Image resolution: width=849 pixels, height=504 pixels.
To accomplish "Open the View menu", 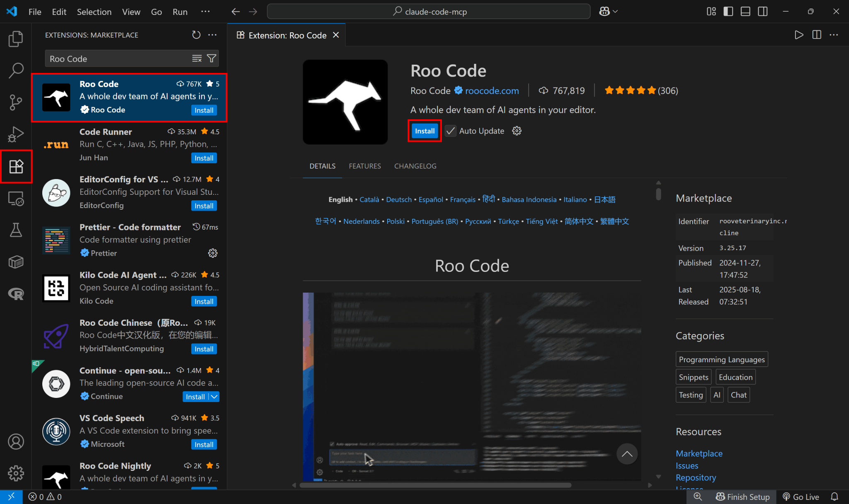I will coord(131,12).
